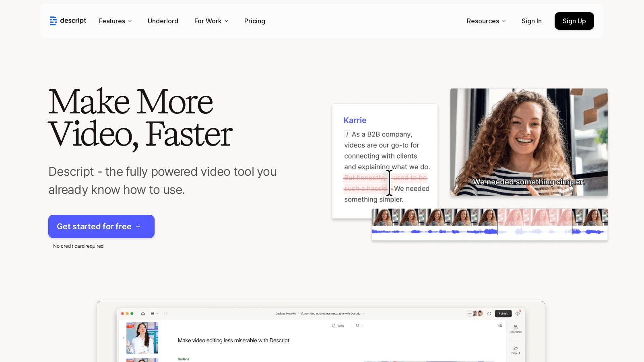644x362 pixels.
Task: Expand the For Work menu
Action: [211, 21]
